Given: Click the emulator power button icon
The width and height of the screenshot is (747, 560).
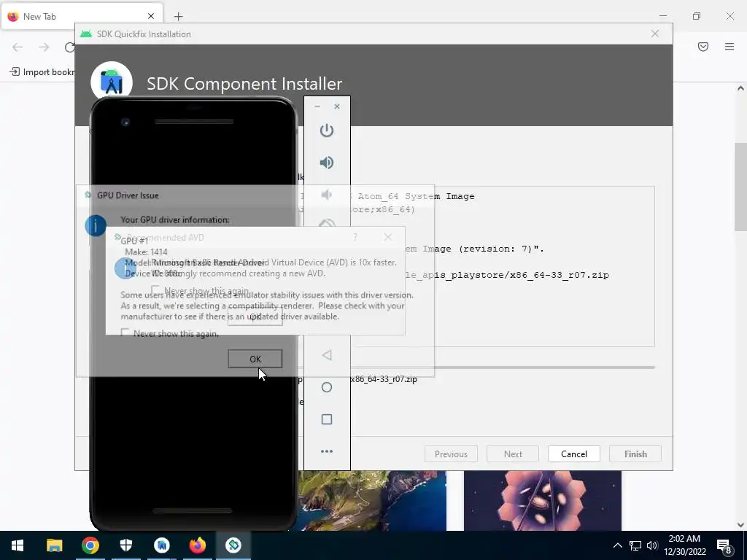Looking at the screenshot, I should (326, 131).
